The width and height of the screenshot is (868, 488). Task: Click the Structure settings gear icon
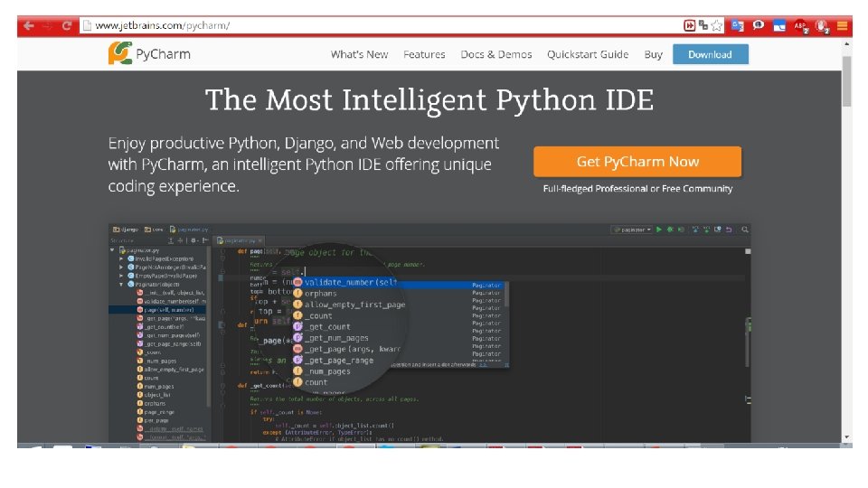click(x=193, y=240)
